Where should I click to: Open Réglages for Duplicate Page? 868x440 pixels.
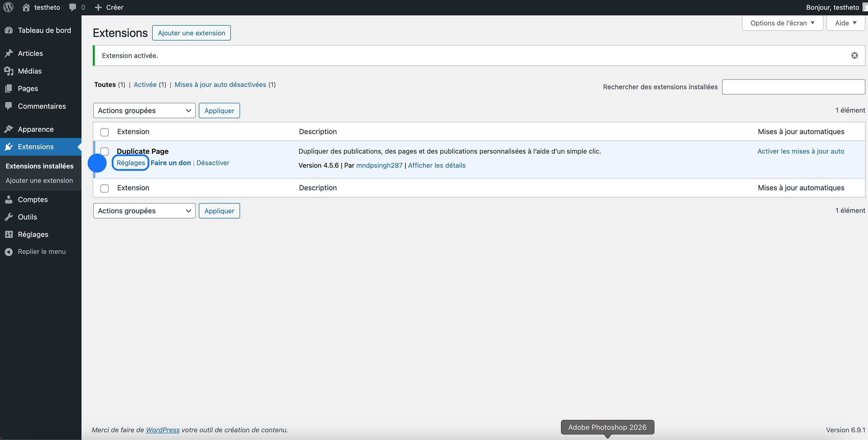(x=130, y=163)
